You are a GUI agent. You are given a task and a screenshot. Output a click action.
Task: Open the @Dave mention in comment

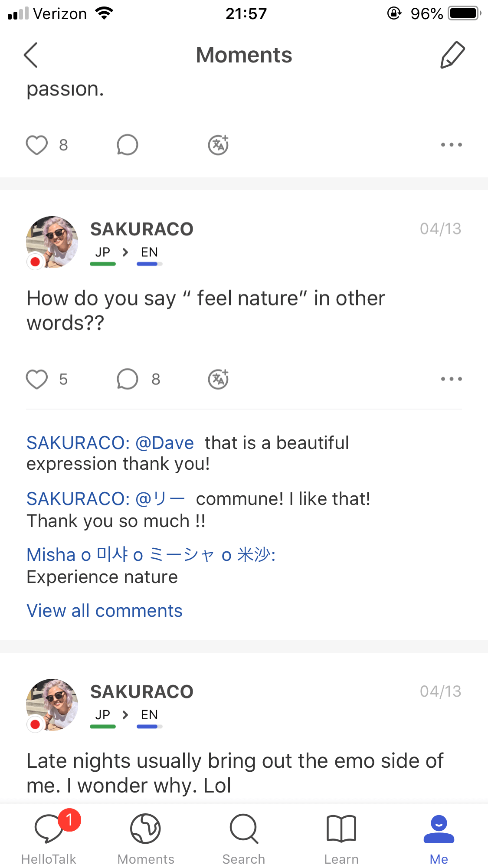click(164, 443)
